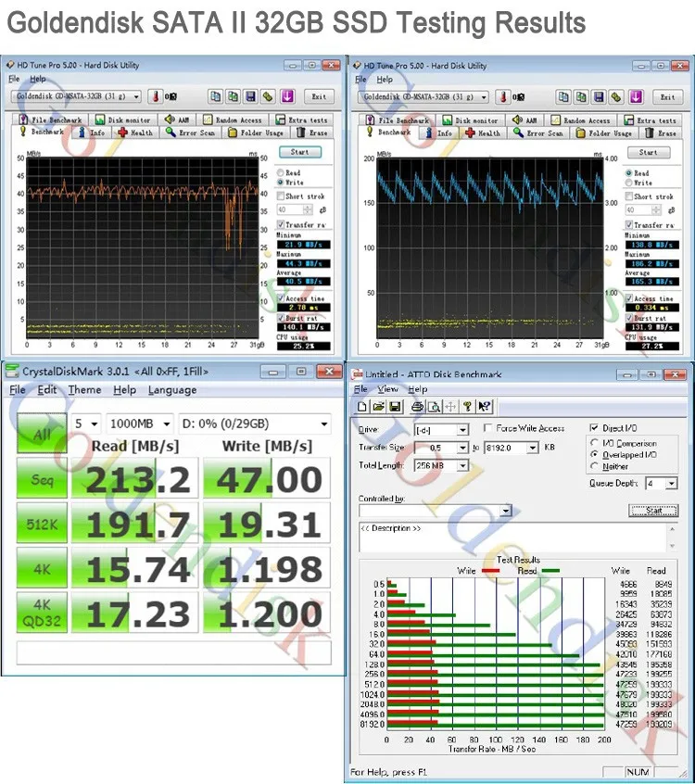The image size is (695, 784).
Task: Open D: drive selection dropdown in CrystalDiskMark
Action: coord(324,424)
